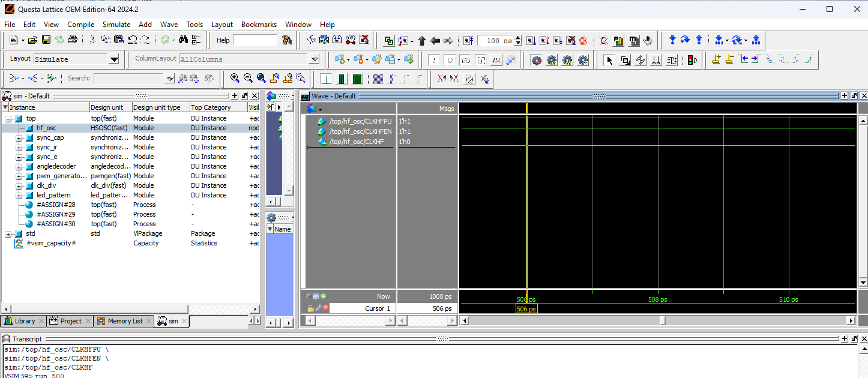Click the traffic light icon in toolbar
The width and height of the screenshot is (868, 378).
point(692,60)
